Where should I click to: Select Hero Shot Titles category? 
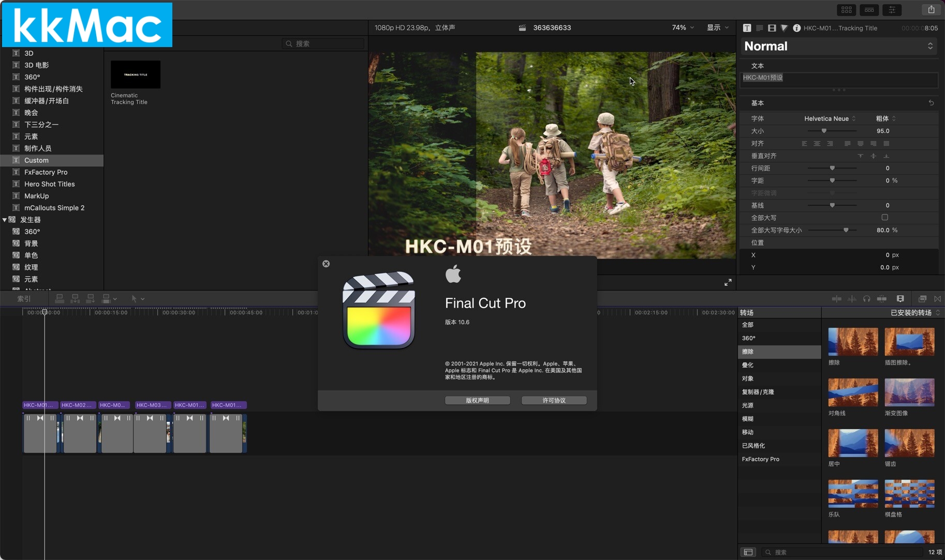(x=52, y=184)
